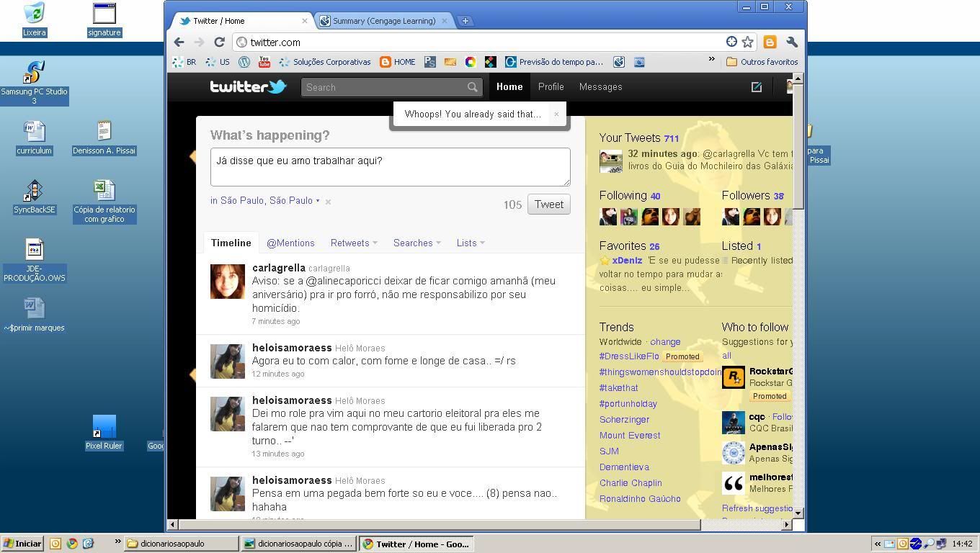Open the Home navigation item

(509, 87)
